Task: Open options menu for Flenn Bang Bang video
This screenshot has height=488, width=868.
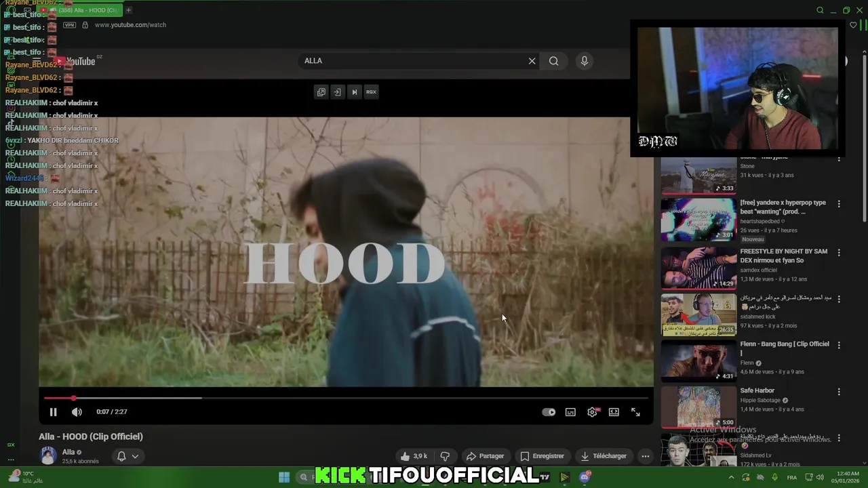Action: pos(839,345)
